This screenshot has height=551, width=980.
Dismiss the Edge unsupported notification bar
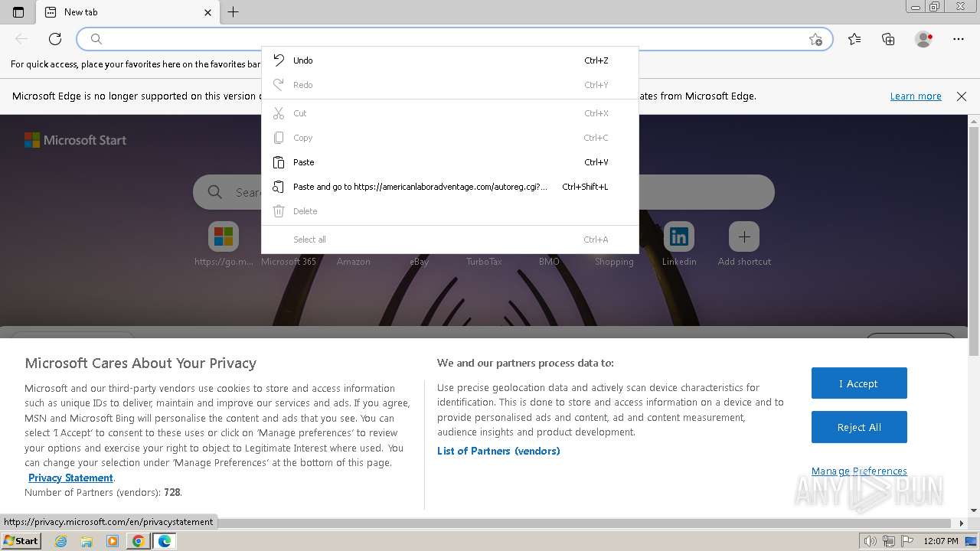coord(962,96)
